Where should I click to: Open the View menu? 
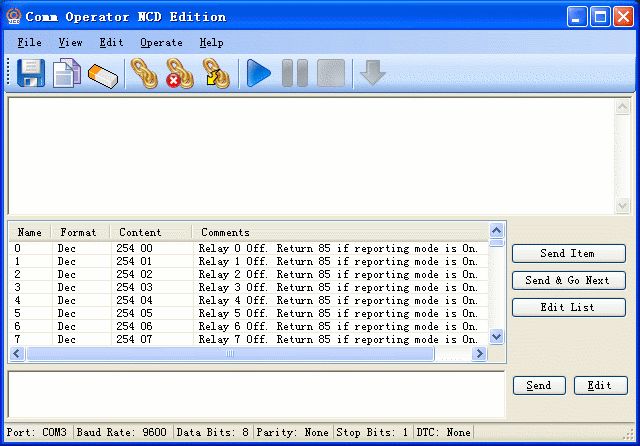(x=71, y=42)
